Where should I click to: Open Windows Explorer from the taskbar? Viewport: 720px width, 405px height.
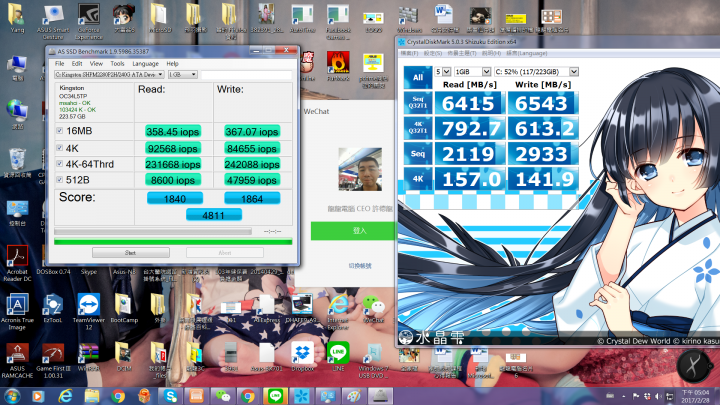click(91, 396)
